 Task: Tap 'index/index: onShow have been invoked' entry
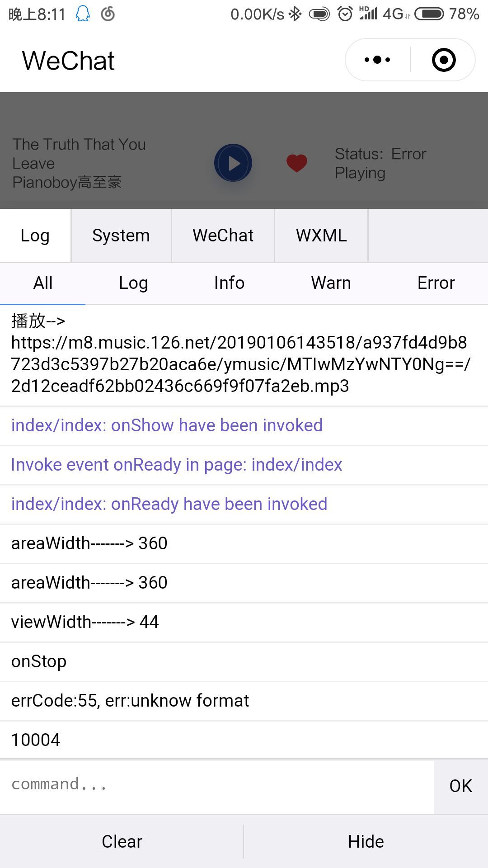pyautogui.click(x=244, y=426)
